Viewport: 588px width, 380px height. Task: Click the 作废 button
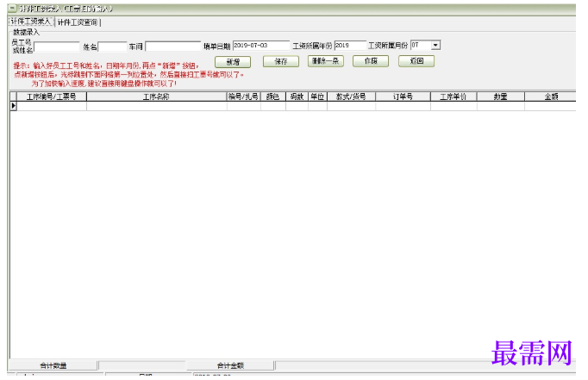point(371,61)
